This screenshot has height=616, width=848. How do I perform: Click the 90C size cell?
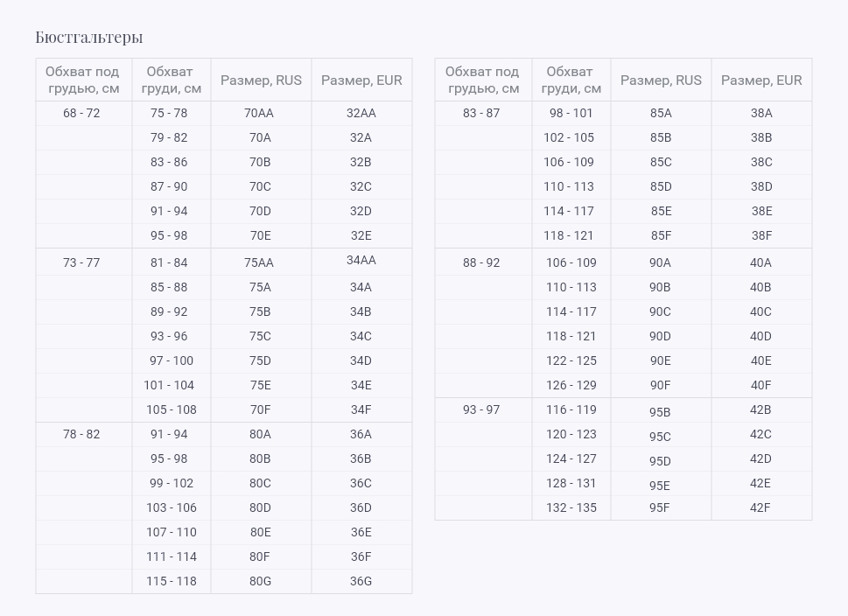(x=660, y=311)
